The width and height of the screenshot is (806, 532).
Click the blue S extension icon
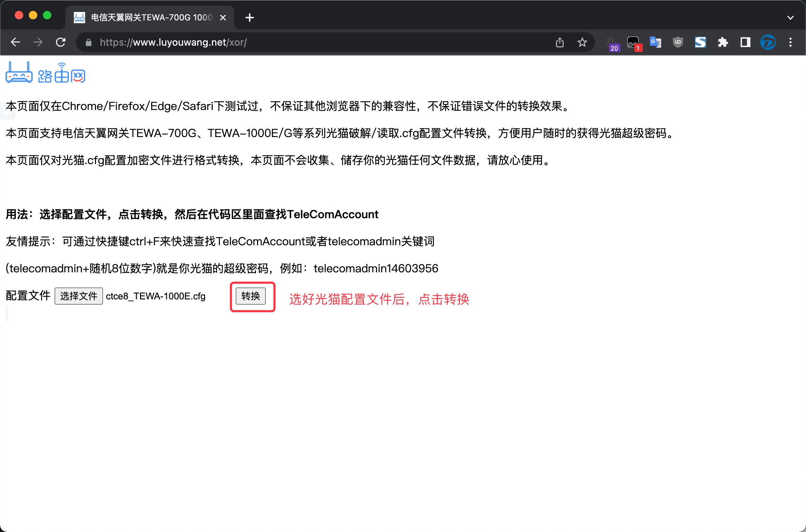pyautogui.click(x=700, y=43)
